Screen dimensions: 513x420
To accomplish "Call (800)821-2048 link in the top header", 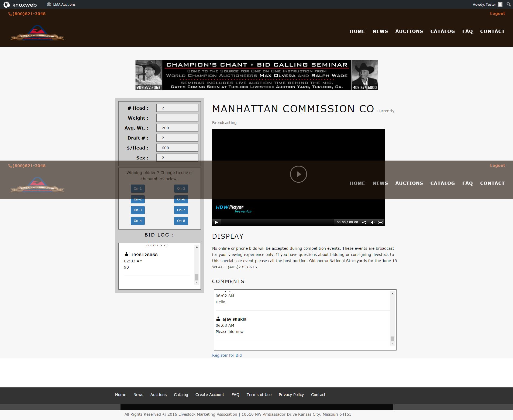I will click(29, 14).
